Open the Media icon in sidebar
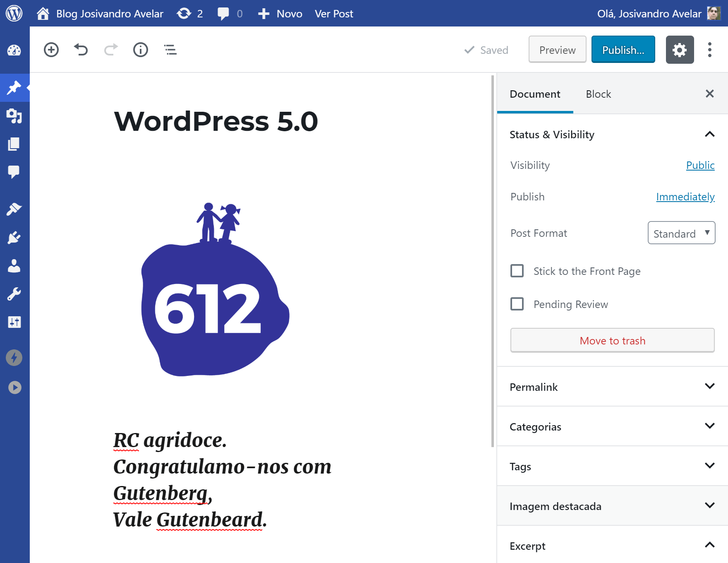This screenshot has width=728, height=563. coord(14,116)
